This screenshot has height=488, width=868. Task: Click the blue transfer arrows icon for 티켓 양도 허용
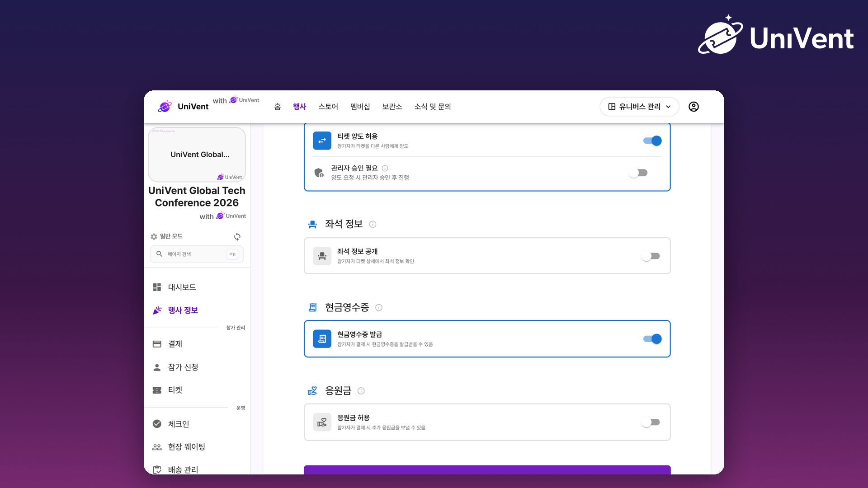point(322,141)
